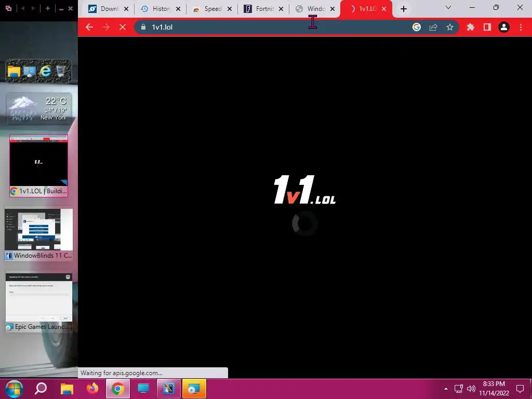Close the History tab
The width and height of the screenshot is (532, 399).
[x=178, y=9]
